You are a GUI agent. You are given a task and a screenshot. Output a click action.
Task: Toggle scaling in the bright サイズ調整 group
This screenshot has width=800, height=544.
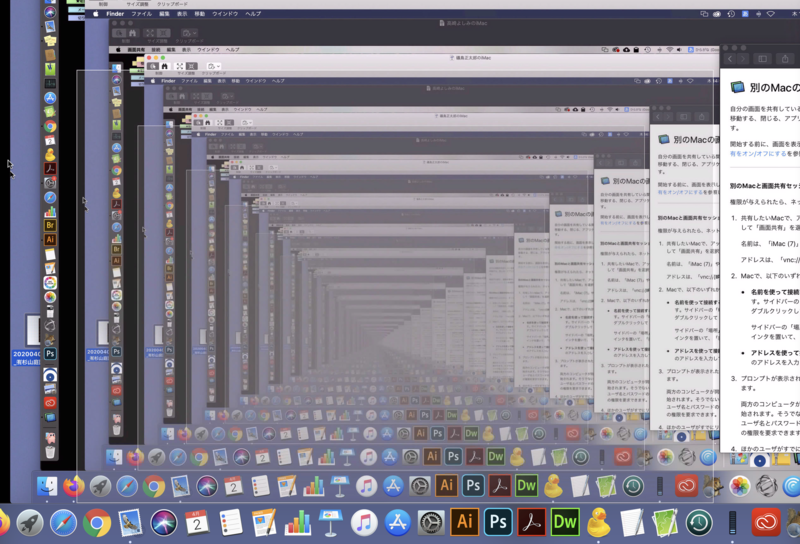click(x=180, y=66)
